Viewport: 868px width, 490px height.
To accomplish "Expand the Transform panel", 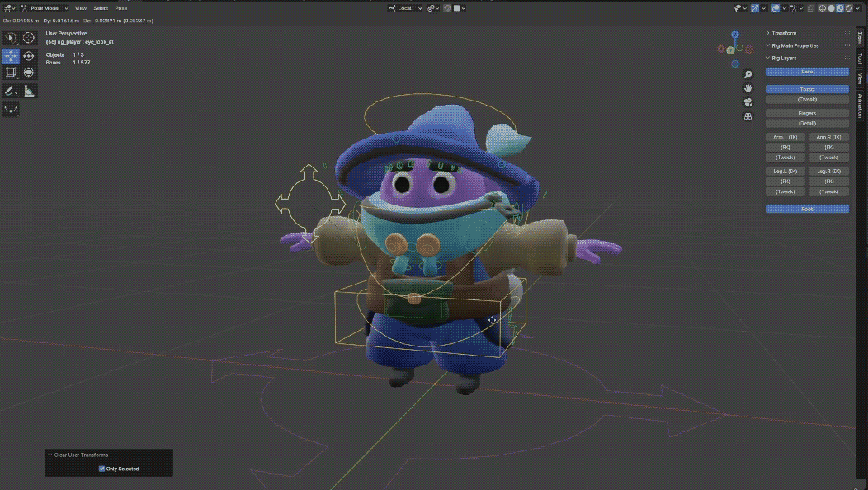I will (x=784, y=33).
